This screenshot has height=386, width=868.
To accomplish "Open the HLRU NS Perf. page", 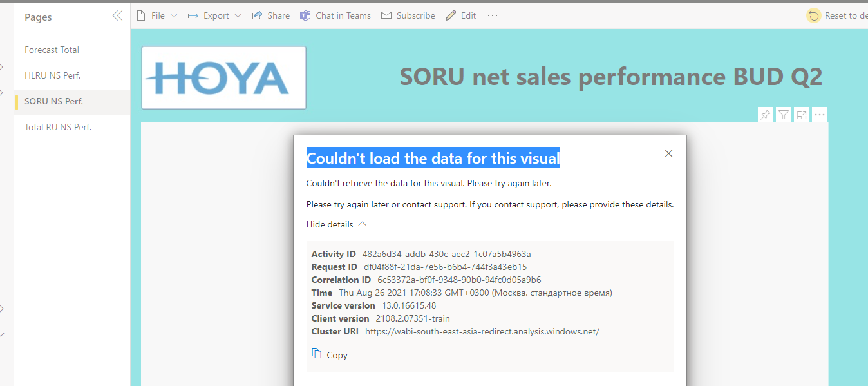I will [x=72, y=75].
